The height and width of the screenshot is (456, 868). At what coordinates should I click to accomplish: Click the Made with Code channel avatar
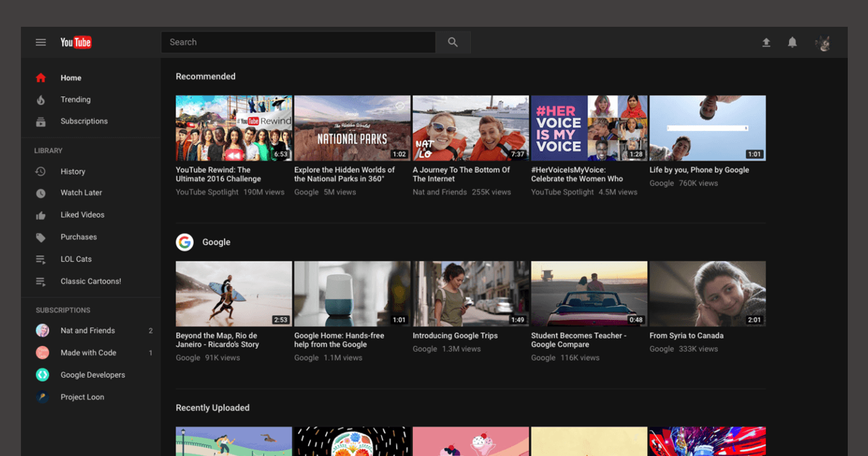(x=43, y=352)
